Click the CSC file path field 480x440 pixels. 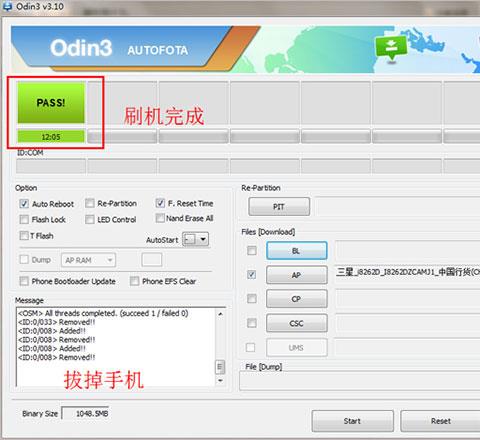point(407,323)
